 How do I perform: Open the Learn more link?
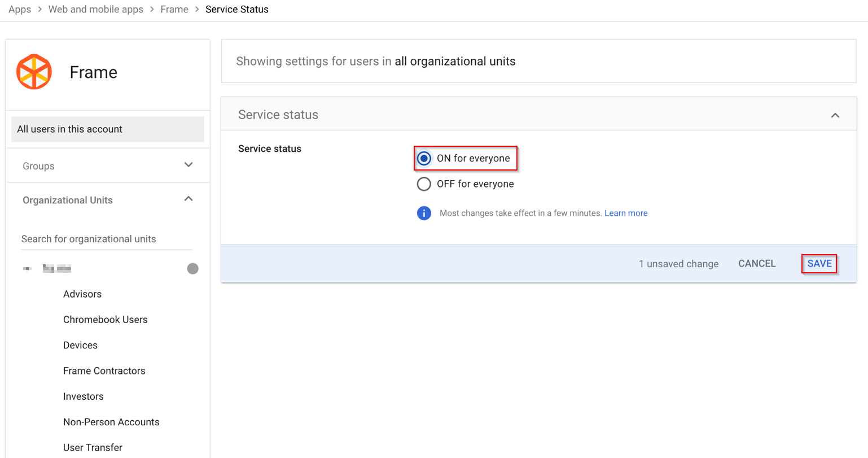click(625, 213)
